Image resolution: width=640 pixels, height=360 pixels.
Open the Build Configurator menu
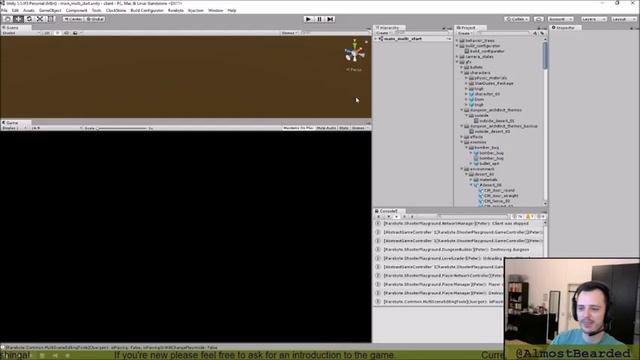pyautogui.click(x=147, y=11)
